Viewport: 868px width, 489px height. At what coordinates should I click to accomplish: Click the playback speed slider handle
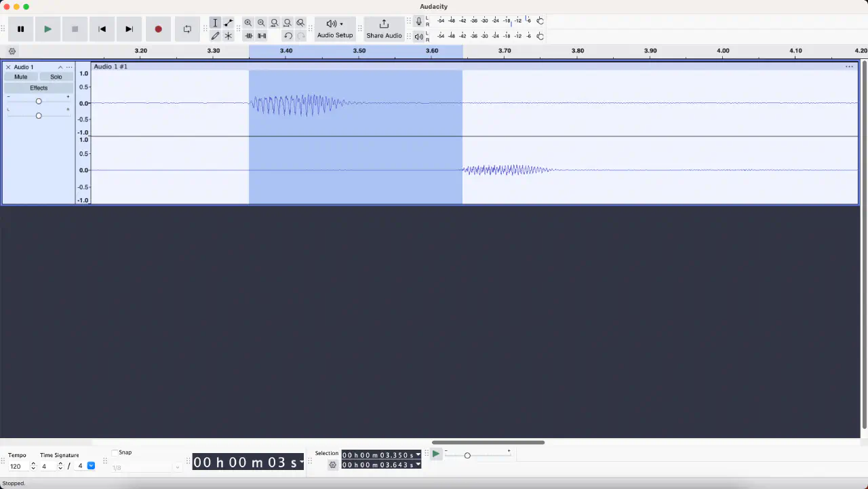point(467,455)
